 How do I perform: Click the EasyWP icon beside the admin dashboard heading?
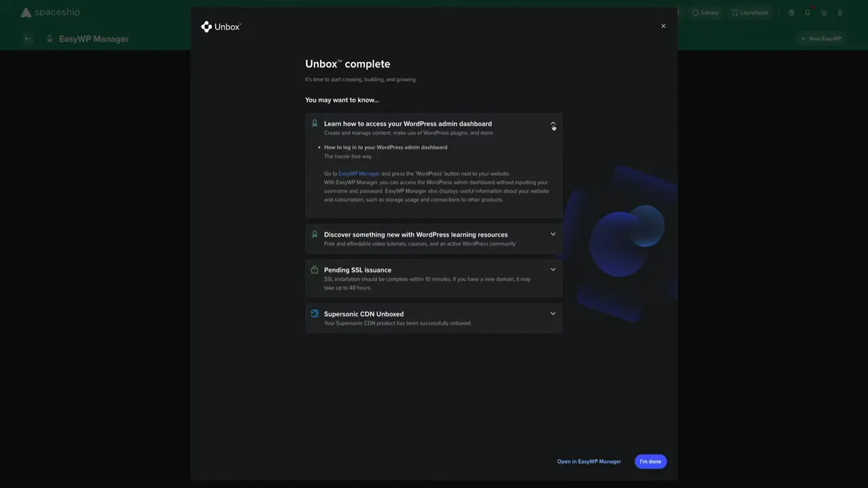[315, 123]
